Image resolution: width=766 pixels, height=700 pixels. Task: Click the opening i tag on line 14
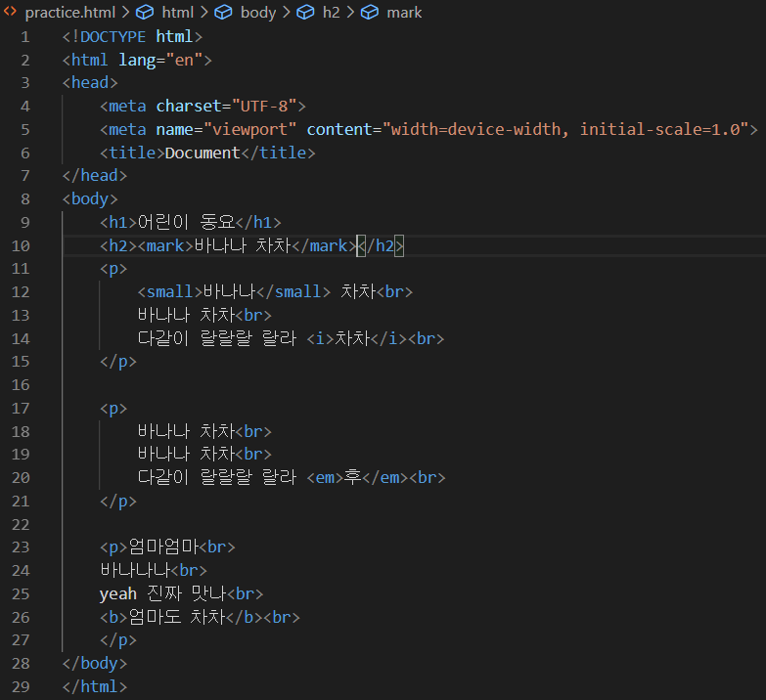321,339
